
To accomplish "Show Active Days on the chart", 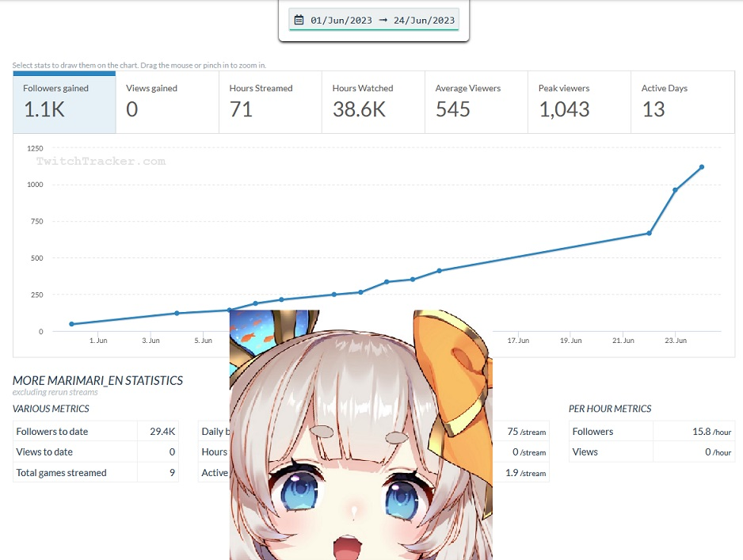I will pos(683,102).
